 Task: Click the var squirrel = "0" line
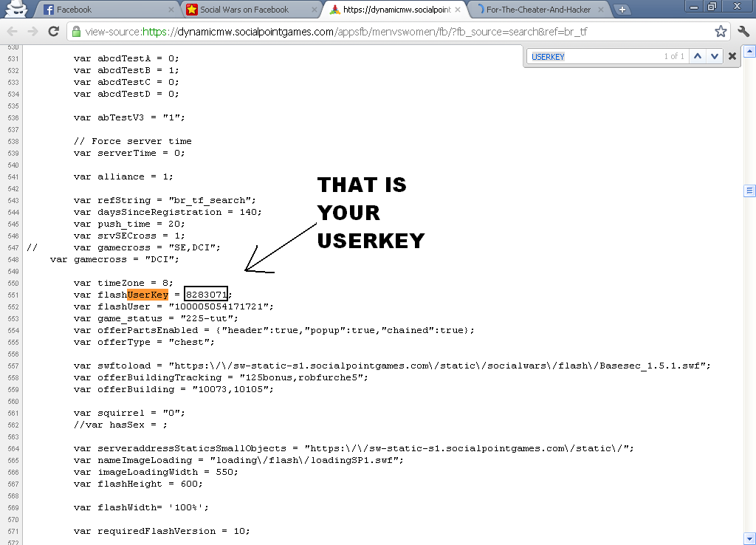[x=129, y=413]
